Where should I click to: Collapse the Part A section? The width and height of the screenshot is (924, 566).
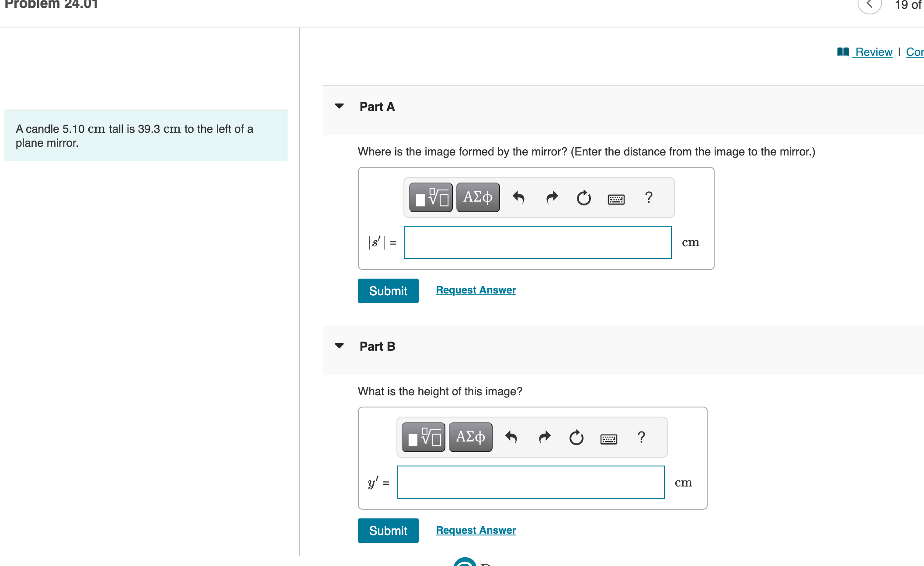[339, 106]
